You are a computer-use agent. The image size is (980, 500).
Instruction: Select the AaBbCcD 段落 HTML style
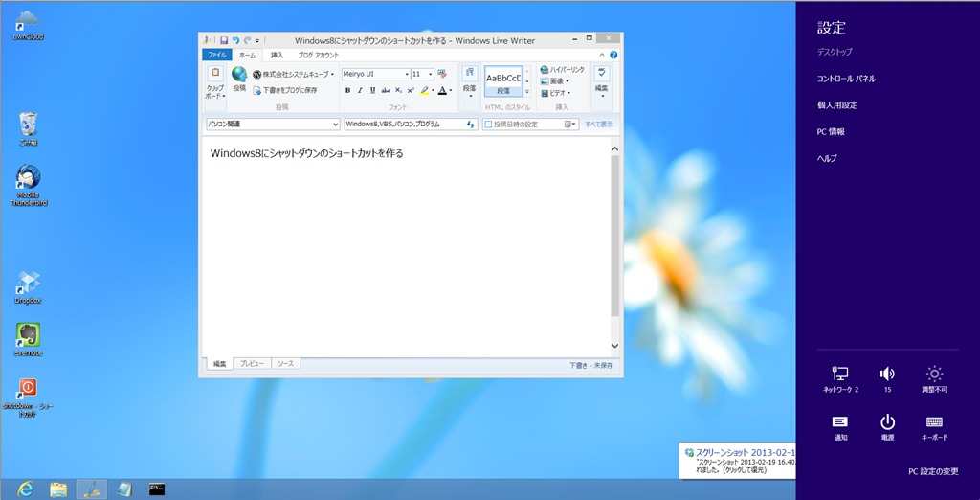click(x=503, y=82)
